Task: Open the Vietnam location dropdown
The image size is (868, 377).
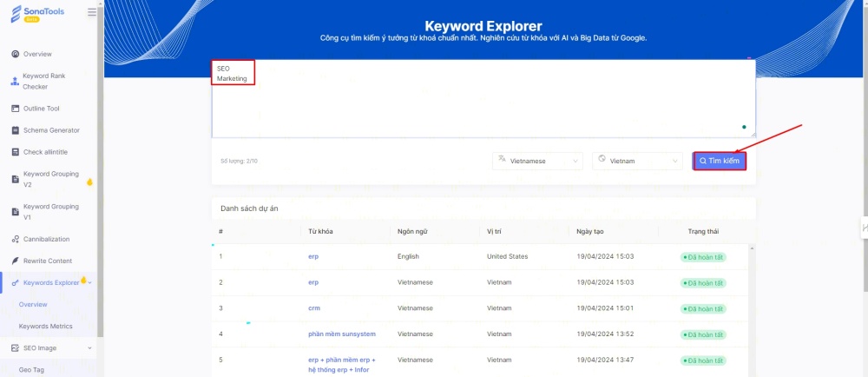Action: [x=638, y=161]
